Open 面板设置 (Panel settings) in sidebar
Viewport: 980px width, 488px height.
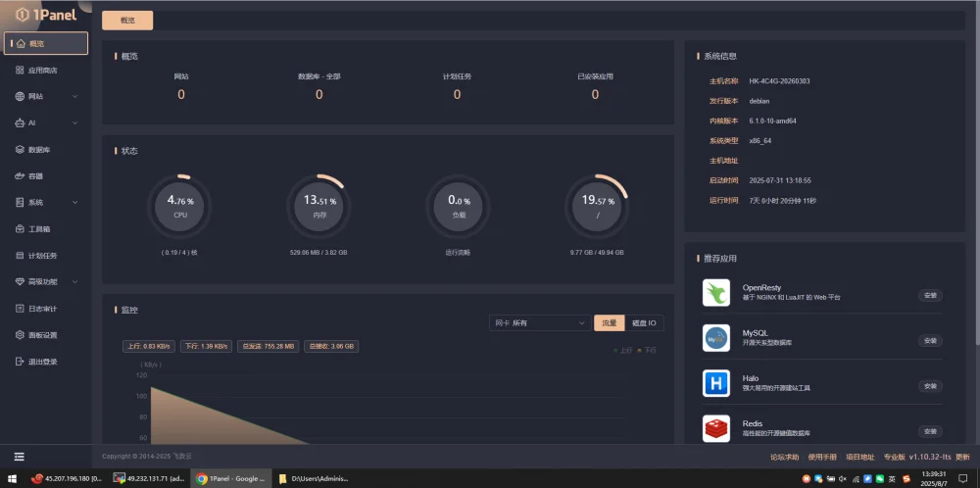click(42, 334)
